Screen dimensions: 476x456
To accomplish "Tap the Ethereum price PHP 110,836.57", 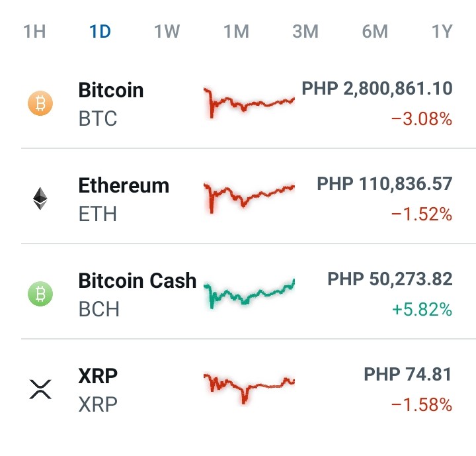I will click(385, 184).
